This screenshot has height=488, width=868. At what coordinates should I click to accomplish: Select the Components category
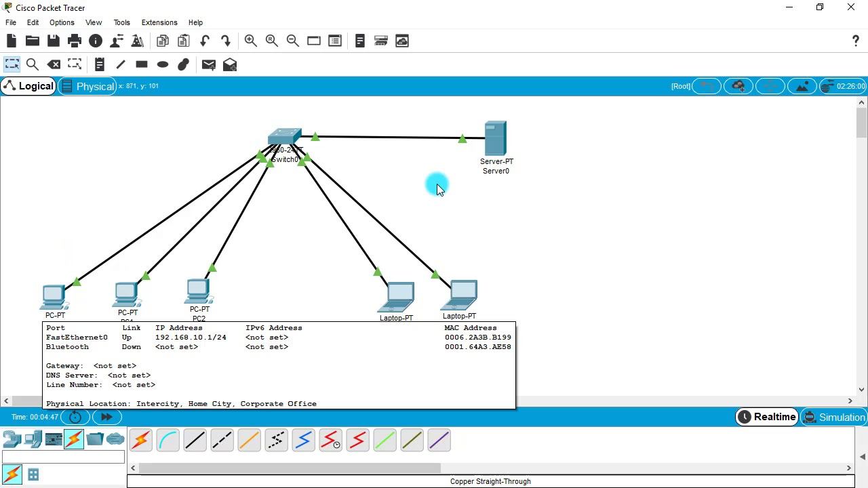54,439
